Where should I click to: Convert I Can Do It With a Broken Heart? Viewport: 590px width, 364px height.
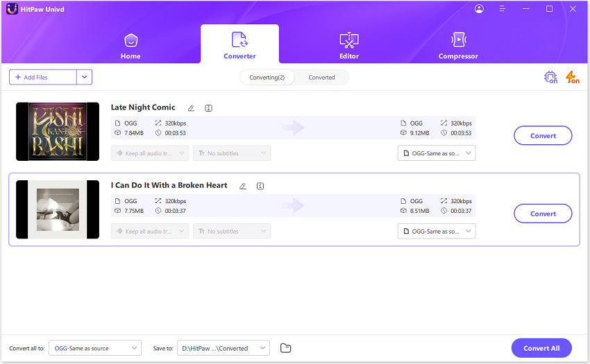543,214
